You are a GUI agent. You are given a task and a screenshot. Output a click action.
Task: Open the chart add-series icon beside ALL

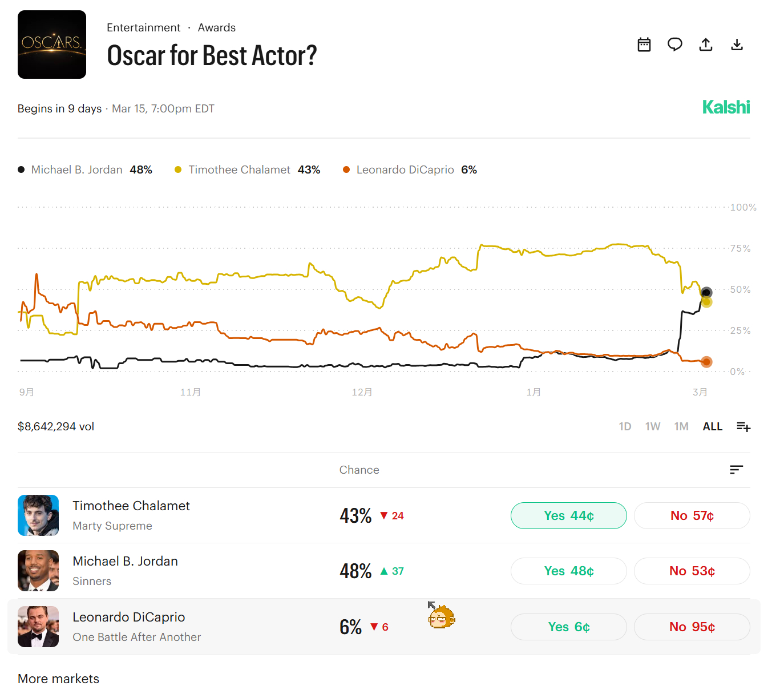743,426
